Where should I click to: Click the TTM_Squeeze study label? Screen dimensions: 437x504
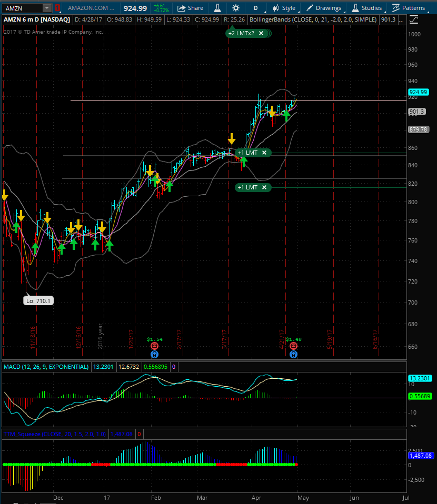point(55,434)
